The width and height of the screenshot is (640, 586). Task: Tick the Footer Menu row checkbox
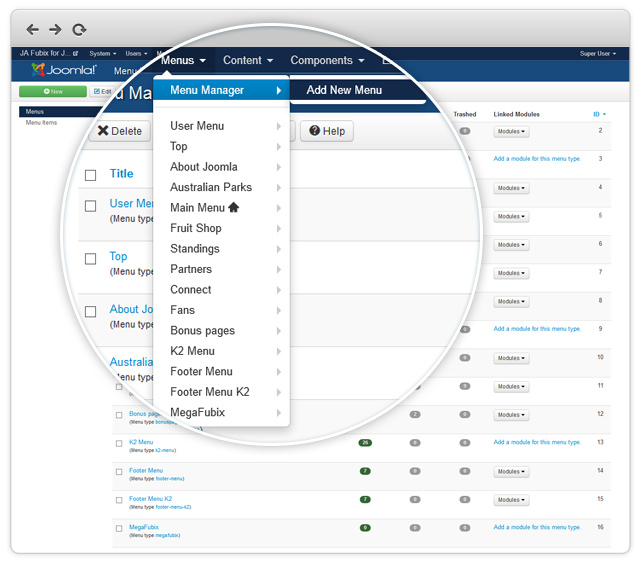point(119,472)
